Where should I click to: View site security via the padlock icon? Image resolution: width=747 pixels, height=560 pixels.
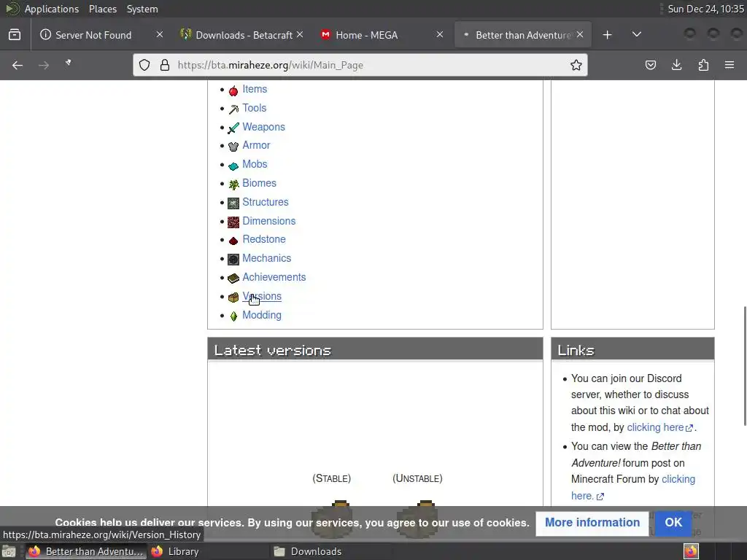coord(165,65)
